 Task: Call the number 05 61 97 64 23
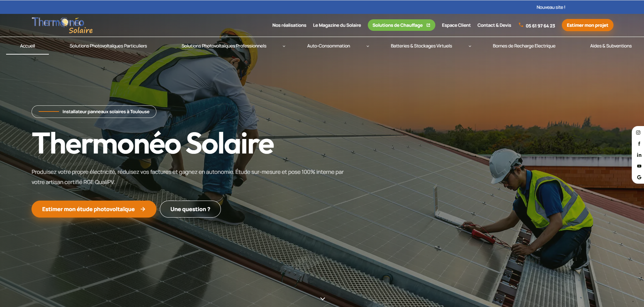pos(540,26)
